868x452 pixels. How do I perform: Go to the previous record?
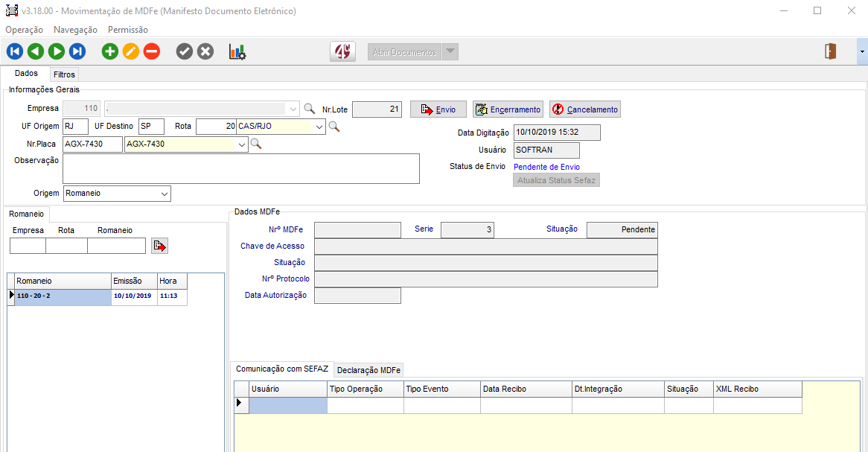click(x=36, y=51)
